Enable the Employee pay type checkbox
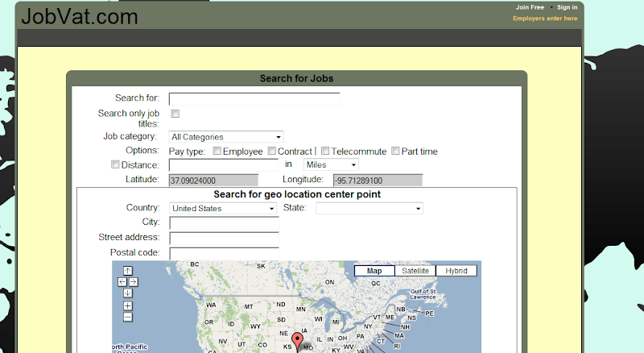 tap(217, 151)
